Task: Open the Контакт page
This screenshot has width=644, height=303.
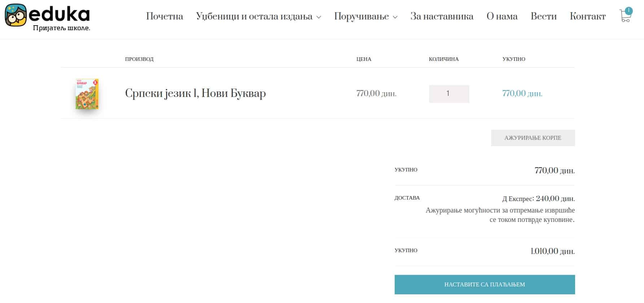Action: (588, 16)
